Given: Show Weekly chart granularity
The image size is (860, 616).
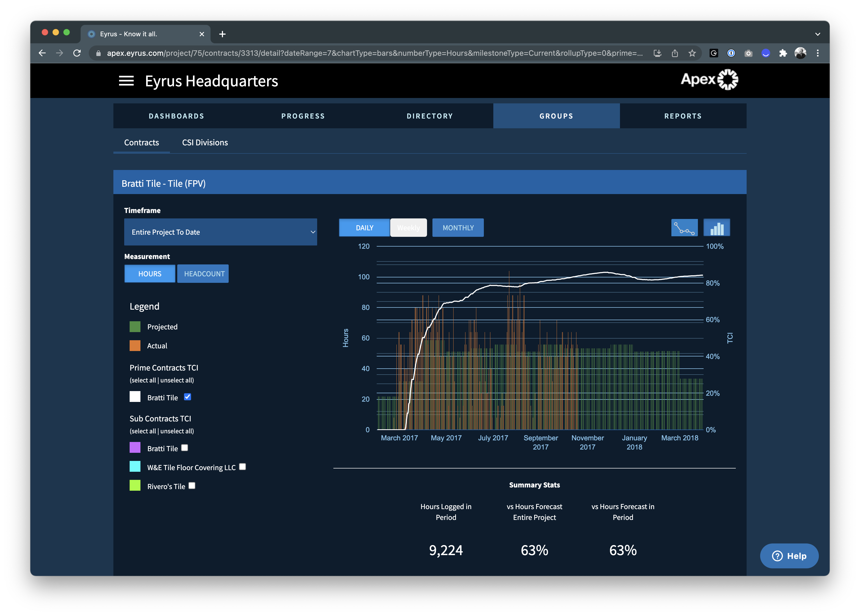Looking at the screenshot, I should 408,228.
